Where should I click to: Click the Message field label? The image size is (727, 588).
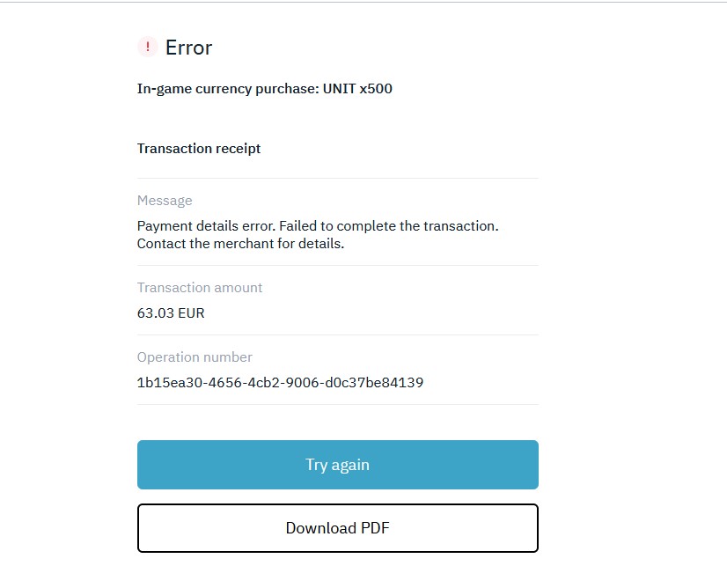(x=165, y=201)
